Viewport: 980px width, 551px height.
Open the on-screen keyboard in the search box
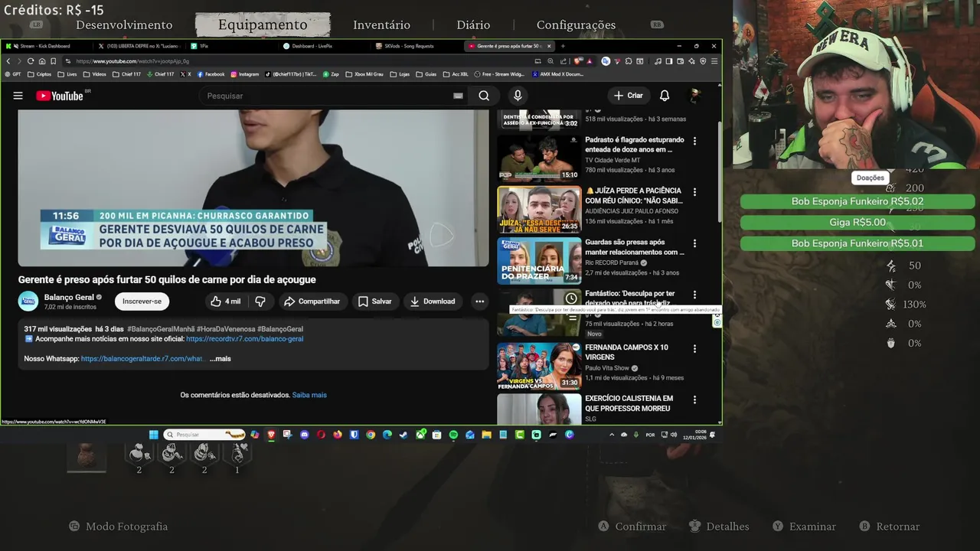458,96
